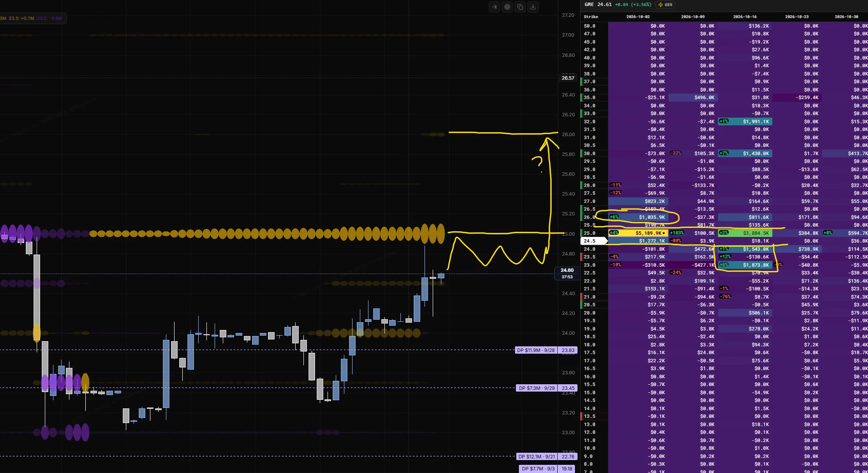Click DP $7.3M 9/29 level label
Viewport: 868px width, 473px height.
pos(537,388)
